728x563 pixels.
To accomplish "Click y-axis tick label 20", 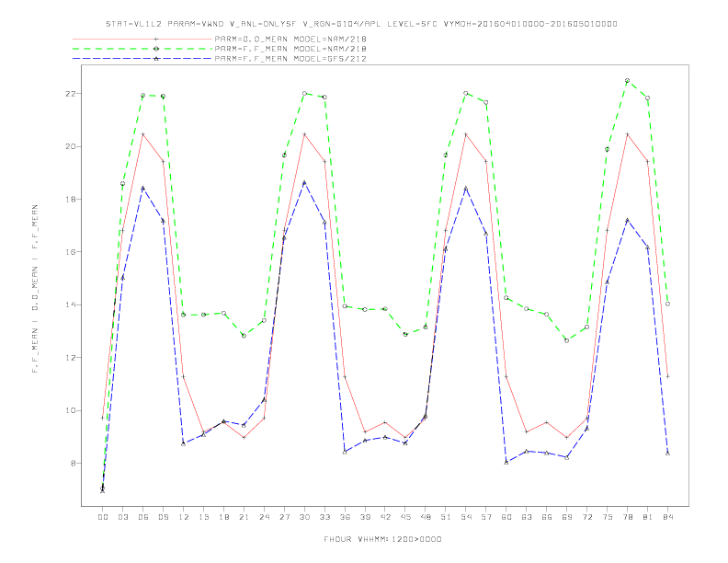I will [x=71, y=146].
